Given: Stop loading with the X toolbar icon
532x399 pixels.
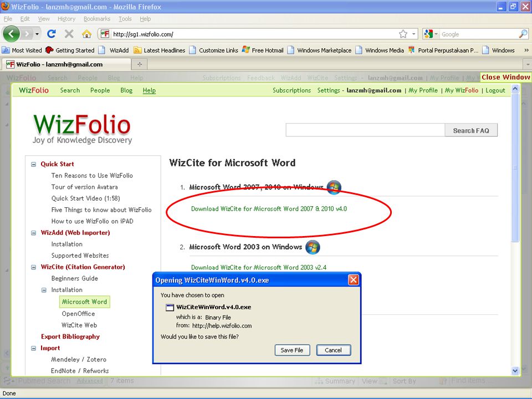Looking at the screenshot, I should pyautogui.click(x=69, y=34).
